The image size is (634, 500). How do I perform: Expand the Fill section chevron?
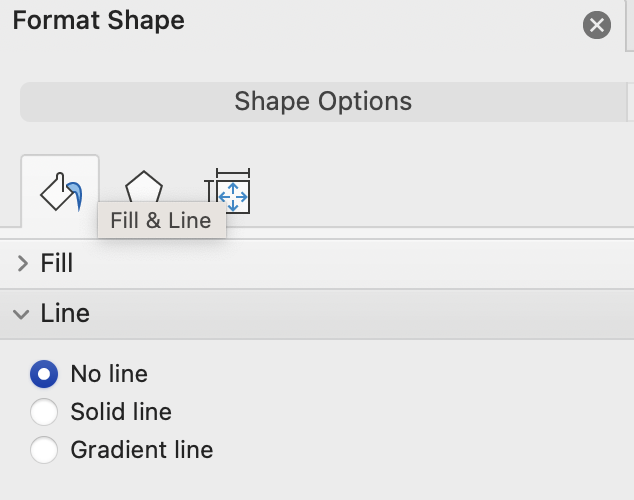tap(23, 264)
